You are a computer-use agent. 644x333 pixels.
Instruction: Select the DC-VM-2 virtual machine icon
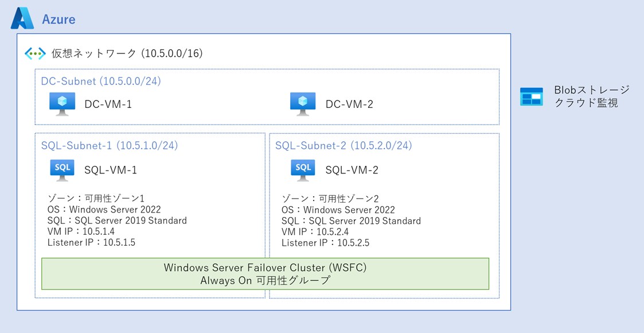point(303,104)
